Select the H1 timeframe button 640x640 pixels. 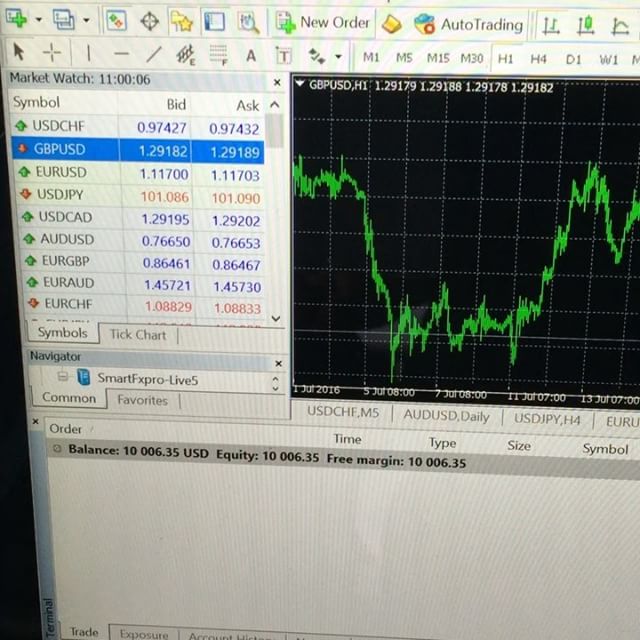505,59
